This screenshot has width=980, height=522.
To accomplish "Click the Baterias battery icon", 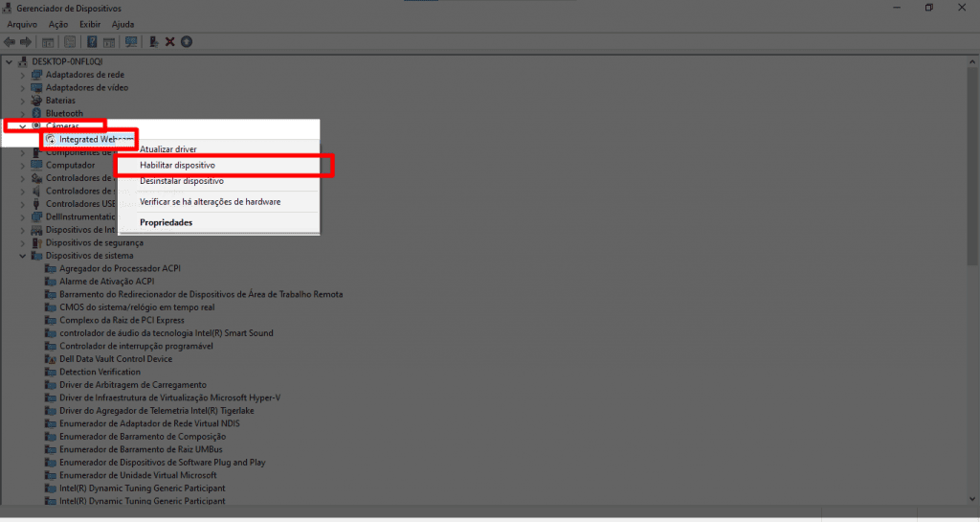I will [x=37, y=101].
